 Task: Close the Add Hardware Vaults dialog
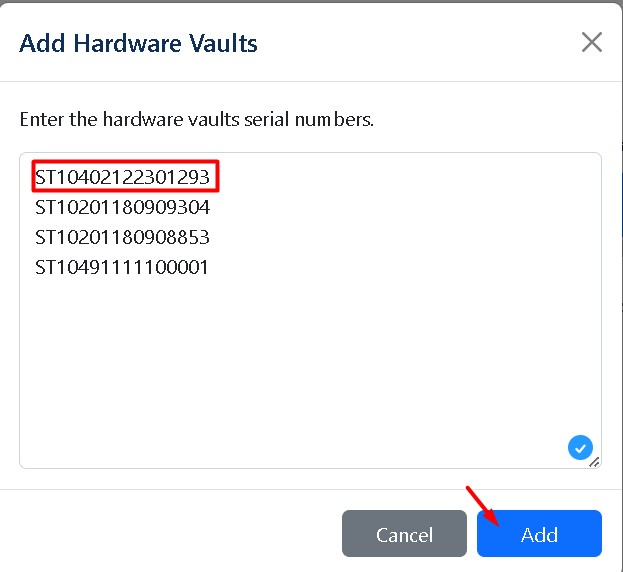pyautogui.click(x=592, y=42)
